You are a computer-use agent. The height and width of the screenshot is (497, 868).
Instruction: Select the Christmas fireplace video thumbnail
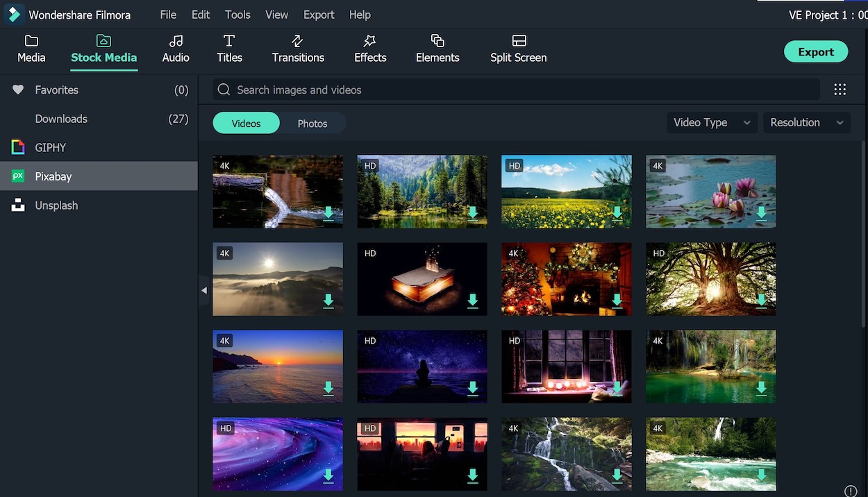click(x=566, y=278)
